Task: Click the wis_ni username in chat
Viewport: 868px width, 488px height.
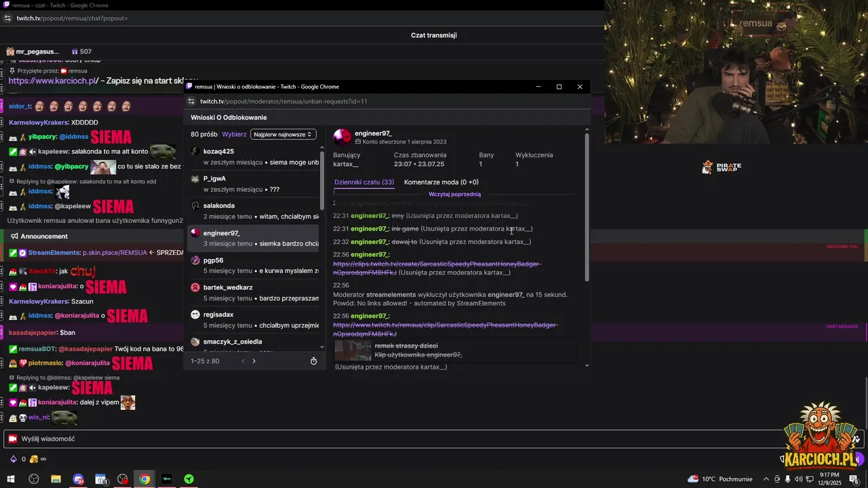Action: coord(39,418)
